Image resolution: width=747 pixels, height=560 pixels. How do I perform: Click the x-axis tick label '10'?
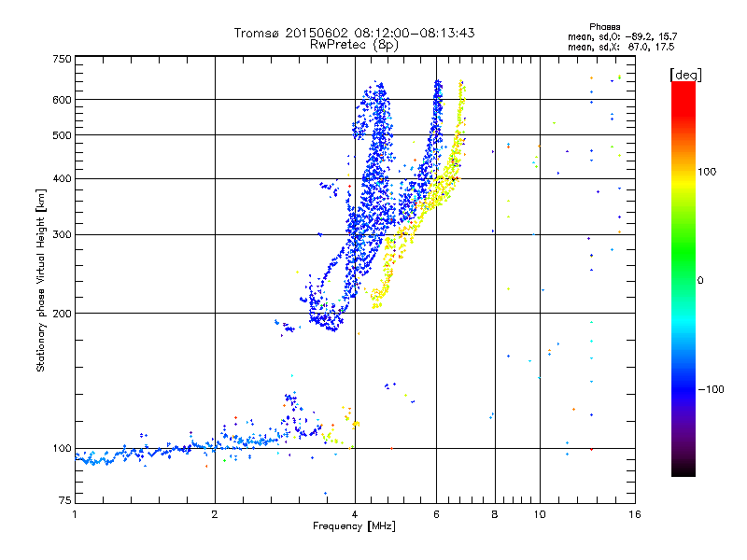pos(540,514)
